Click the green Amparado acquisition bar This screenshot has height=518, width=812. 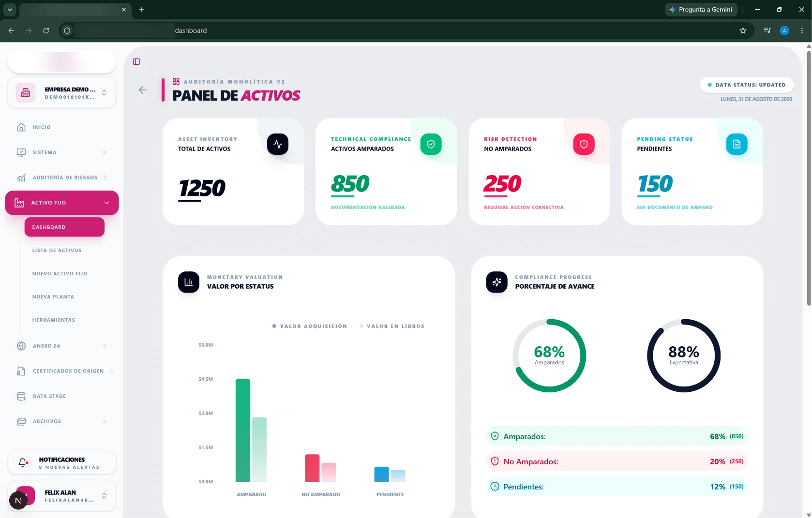[x=243, y=430]
